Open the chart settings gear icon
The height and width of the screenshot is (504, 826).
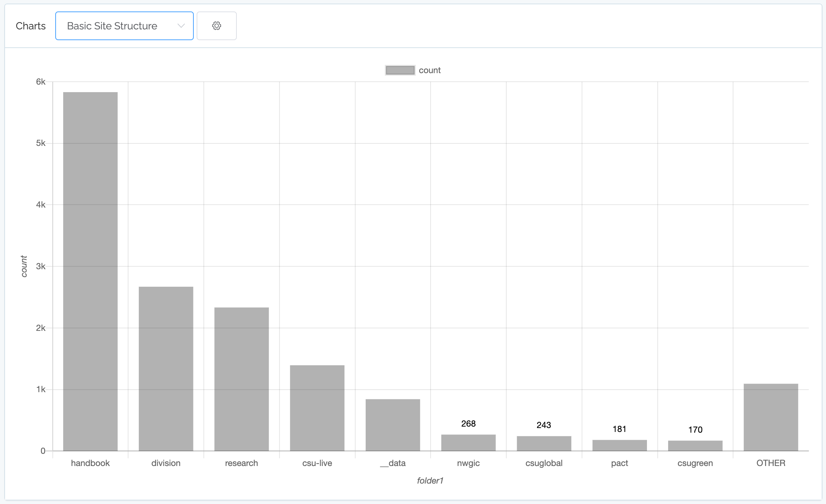coord(216,26)
